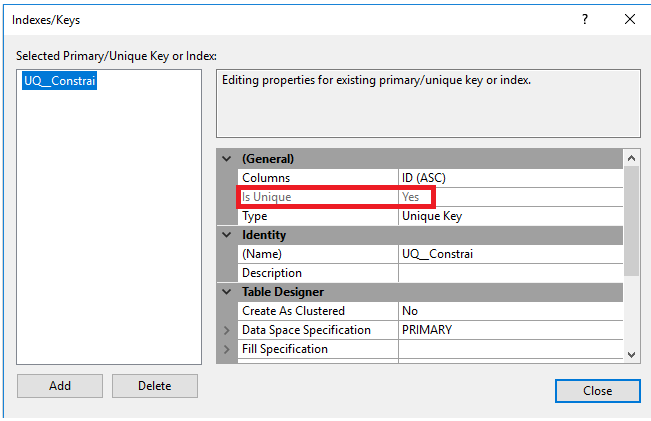Click the Add button
Viewport: 651px width, 421px height.
pyautogui.click(x=59, y=386)
